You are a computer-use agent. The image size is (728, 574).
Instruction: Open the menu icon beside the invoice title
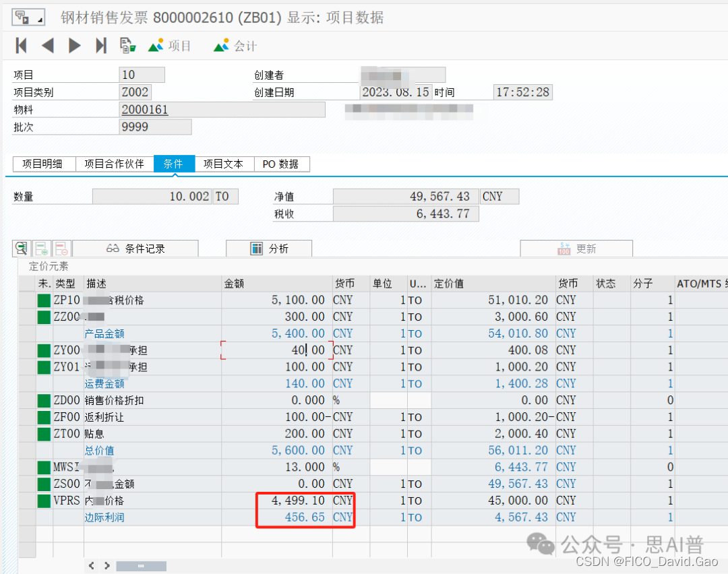pos(28,18)
